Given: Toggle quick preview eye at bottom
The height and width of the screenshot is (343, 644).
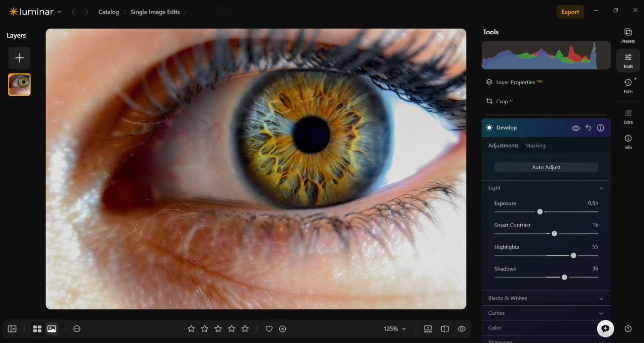Looking at the screenshot, I should 461,329.
